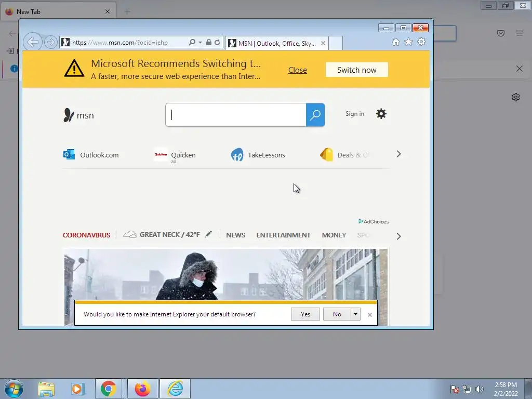Click the Firefox import bookmarks icon
The image size is (532, 399).
point(10,51)
